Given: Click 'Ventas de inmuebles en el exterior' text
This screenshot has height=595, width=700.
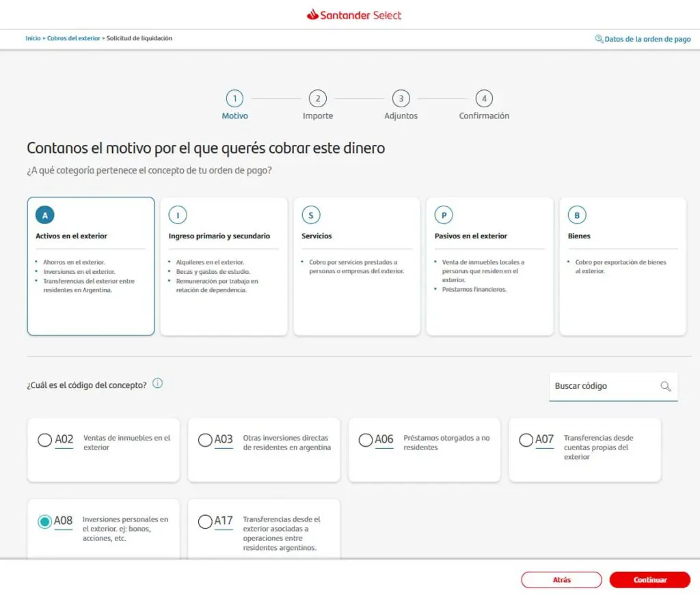Looking at the screenshot, I should coord(126,443).
